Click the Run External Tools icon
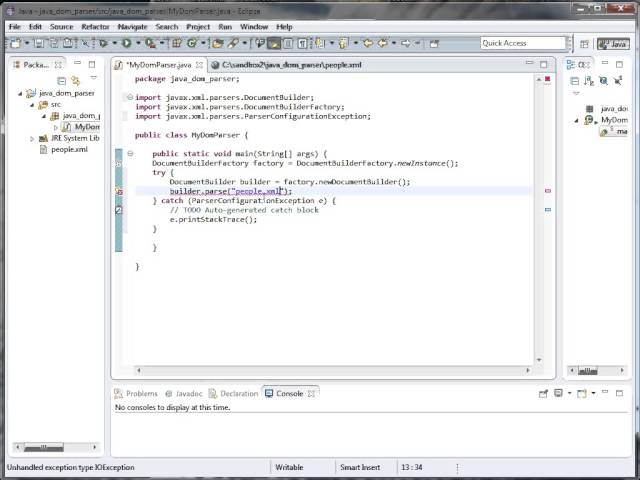640x480 pixels. (x=150, y=43)
